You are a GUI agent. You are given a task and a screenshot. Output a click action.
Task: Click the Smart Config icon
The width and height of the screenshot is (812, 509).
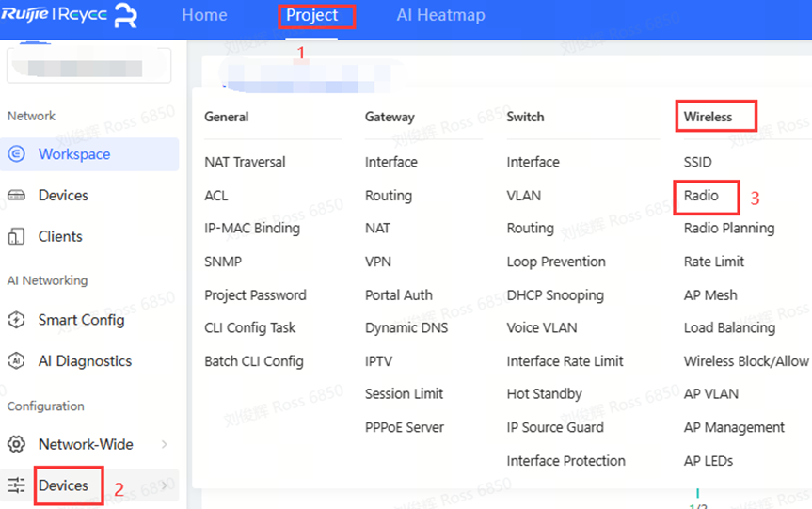16,320
